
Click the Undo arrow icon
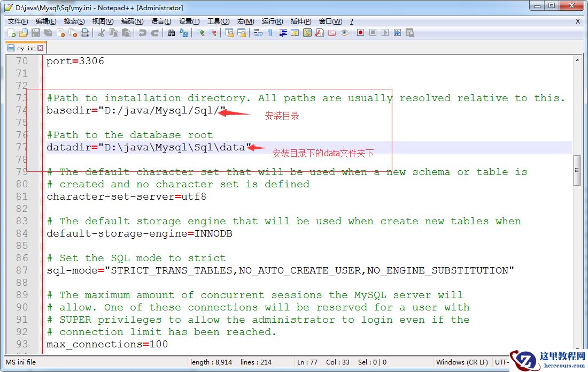tap(142, 33)
